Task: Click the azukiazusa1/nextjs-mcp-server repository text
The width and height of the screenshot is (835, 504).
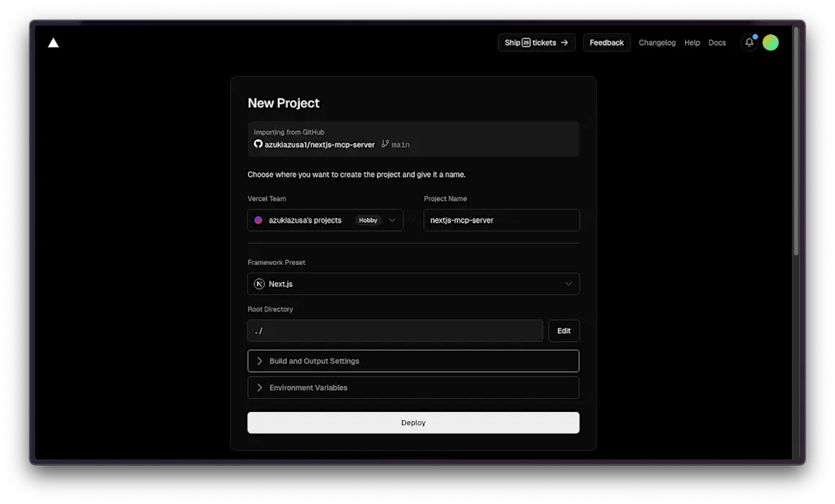Action: coord(320,144)
